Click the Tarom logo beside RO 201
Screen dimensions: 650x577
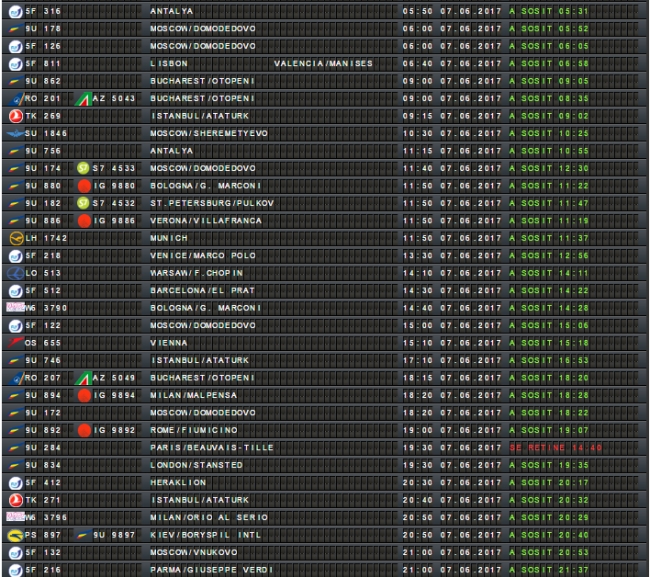(16, 99)
